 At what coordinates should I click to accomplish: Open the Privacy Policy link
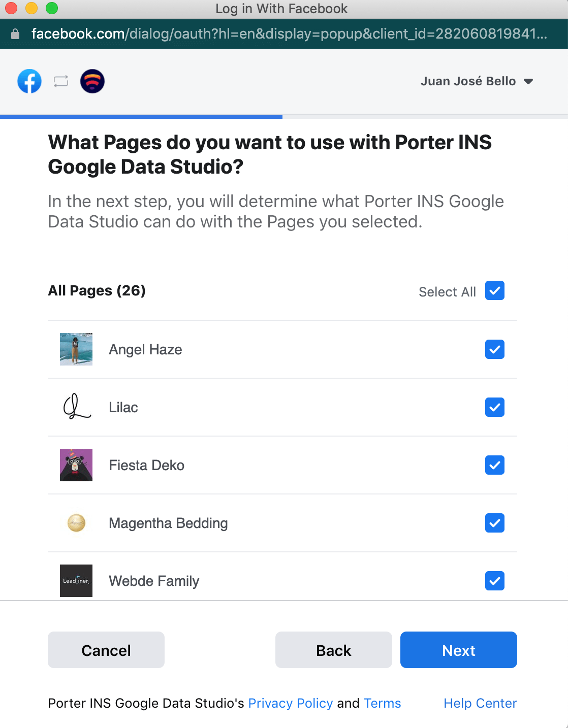click(x=291, y=703)
